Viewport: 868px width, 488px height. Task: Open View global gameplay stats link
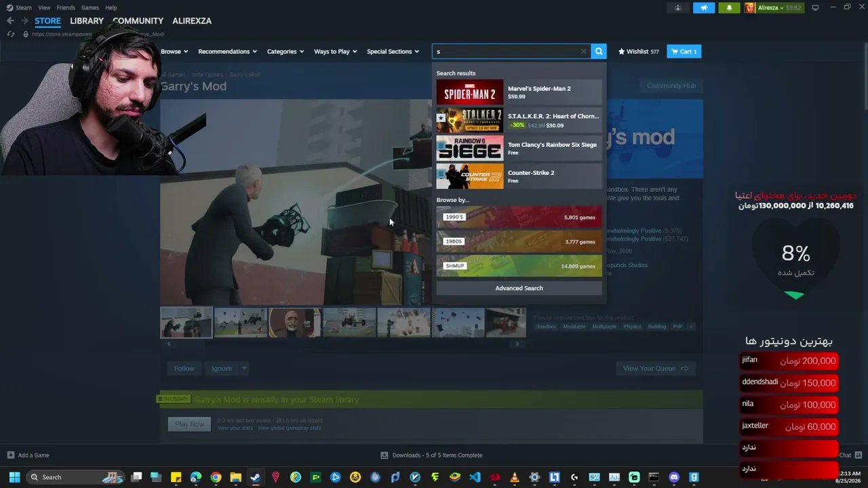(289, 428)
